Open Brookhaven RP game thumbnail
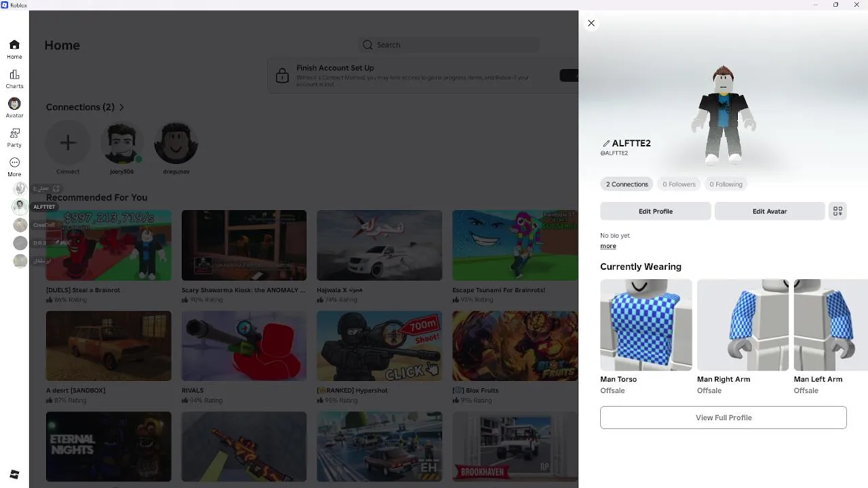Viewport: 868px width, 488px height. 515,447
